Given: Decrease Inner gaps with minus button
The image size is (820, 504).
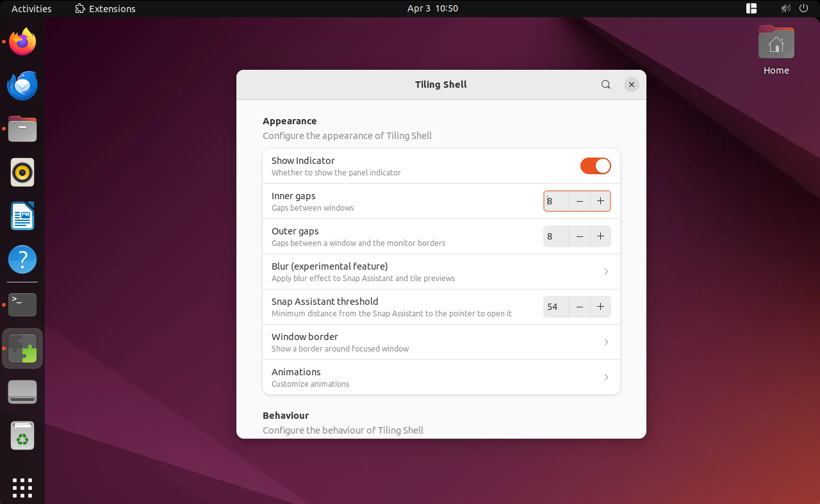Looking at the screenshot, I should [580, 201].
